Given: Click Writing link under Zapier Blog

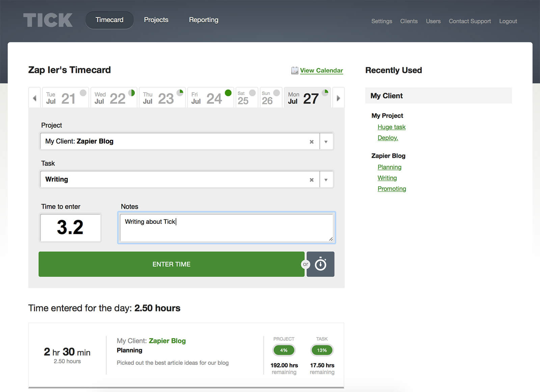Looking at the screenshot, I should click(387, 178).
